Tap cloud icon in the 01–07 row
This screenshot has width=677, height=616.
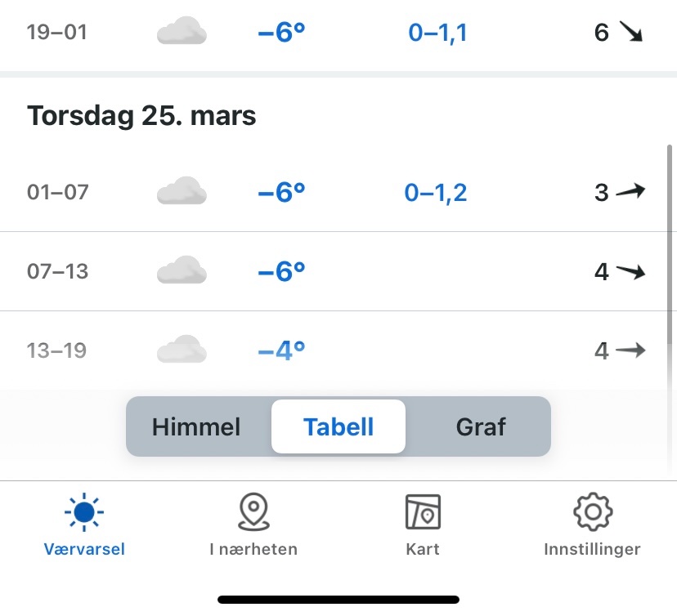pyautogui.click(x=181, y=192)
